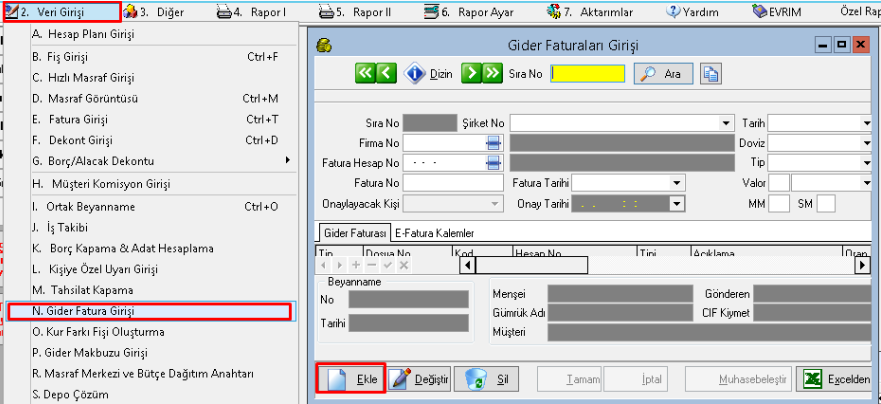The width and height of the screenshot is (881, 404).
Task: Expand the Onay Tarihi dropdown
Action: click(677, 203)
